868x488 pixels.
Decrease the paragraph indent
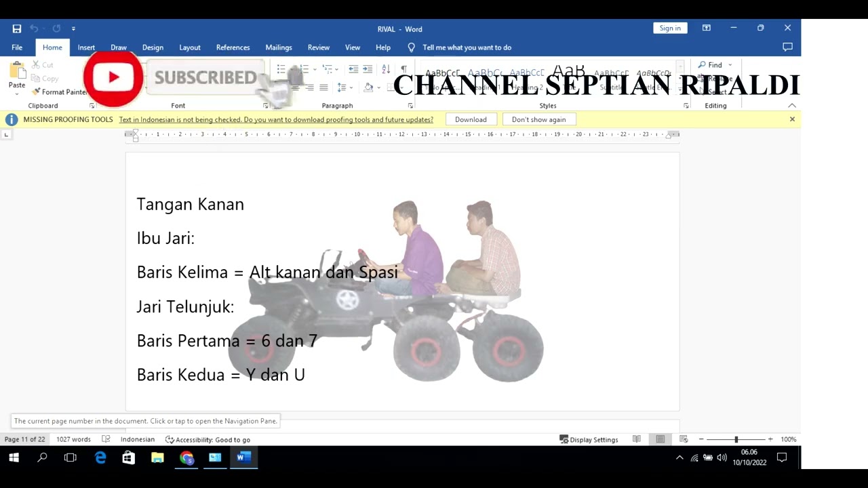pyautogui.click(x=353, y=69)
